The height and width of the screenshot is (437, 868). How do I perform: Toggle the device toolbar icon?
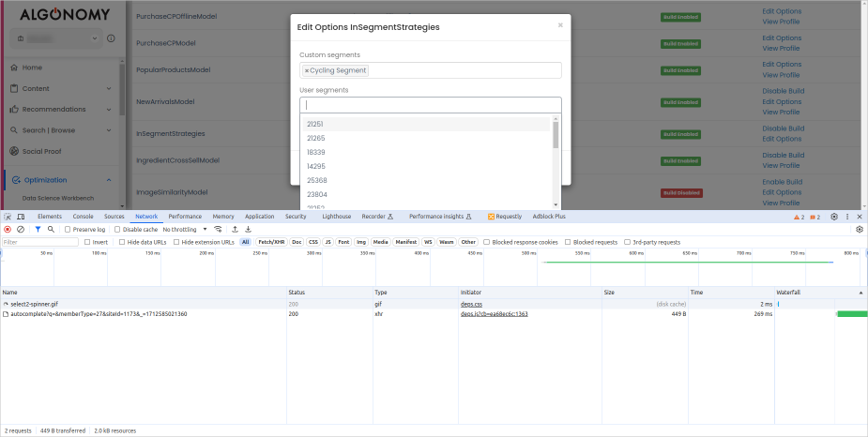pyautogui.click(x=22, y=217)
